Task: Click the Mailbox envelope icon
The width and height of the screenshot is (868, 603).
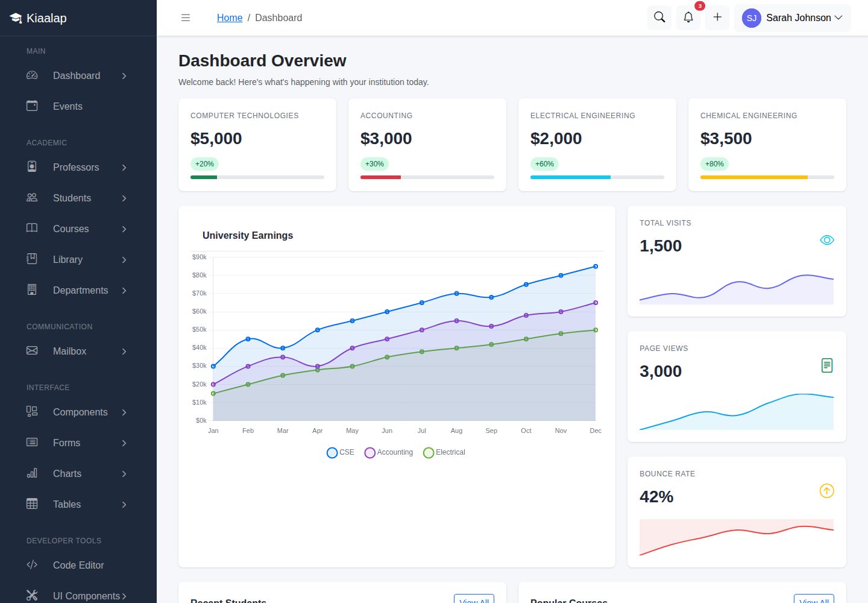Action: [x=32, y=351]
